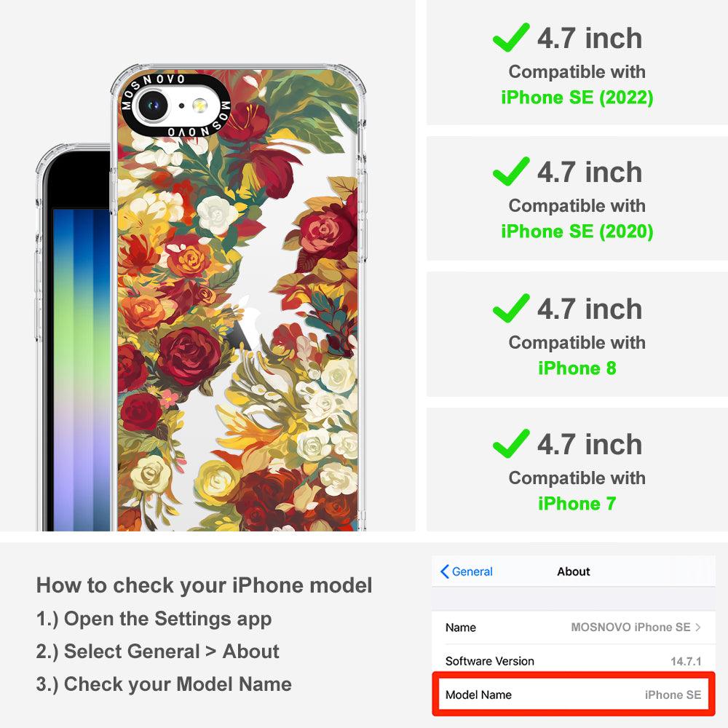Click the camera flash on the phone

pos(200,106)
